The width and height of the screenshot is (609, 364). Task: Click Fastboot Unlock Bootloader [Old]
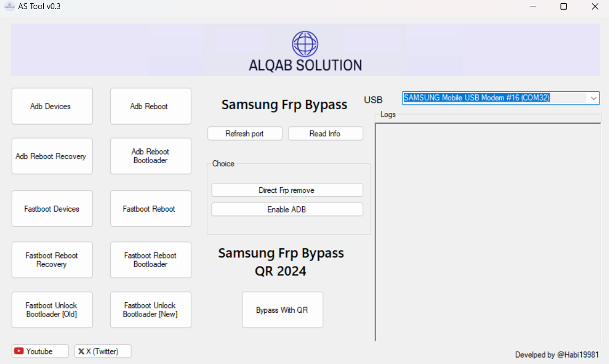(x=52, y=310)
